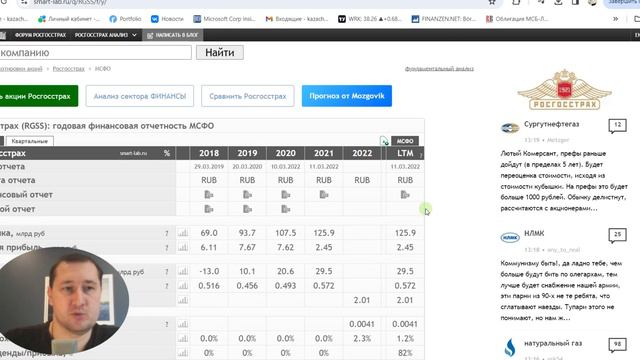
Task: Open the WRK: 38.26 bookmark
Action: pos(370,19)
